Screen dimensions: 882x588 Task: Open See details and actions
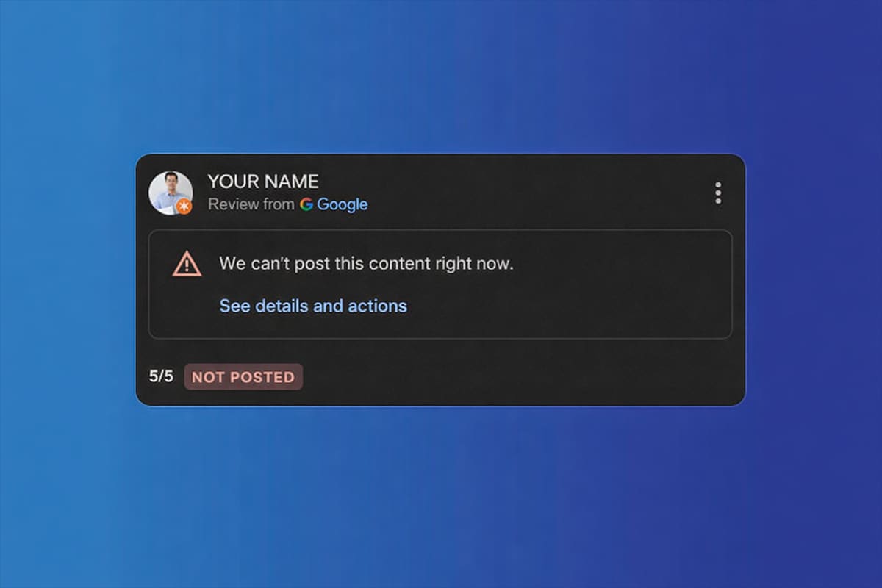pos(312,306)
